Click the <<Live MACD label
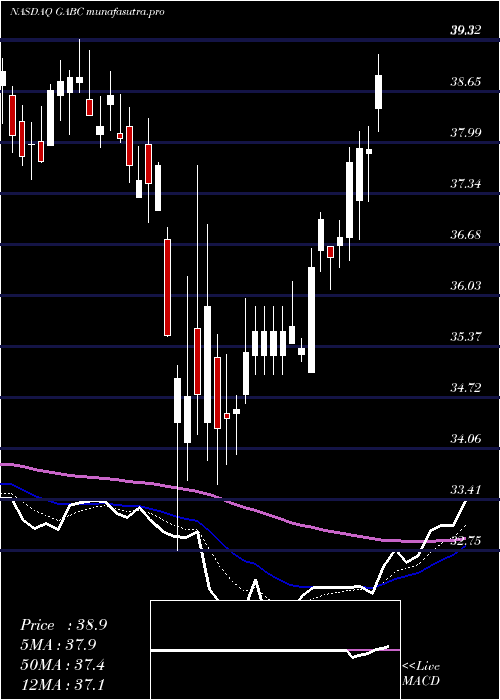Image resolution: width=500 pixels, height=700 pixels. [421, 674]
